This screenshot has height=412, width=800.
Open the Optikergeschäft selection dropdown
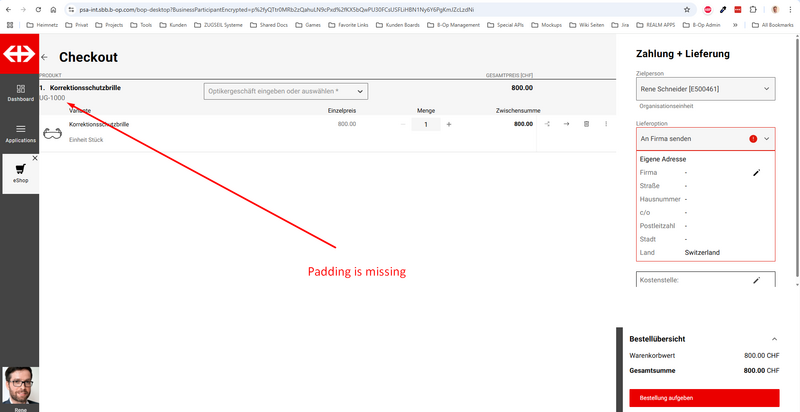(x=285, y=91)
